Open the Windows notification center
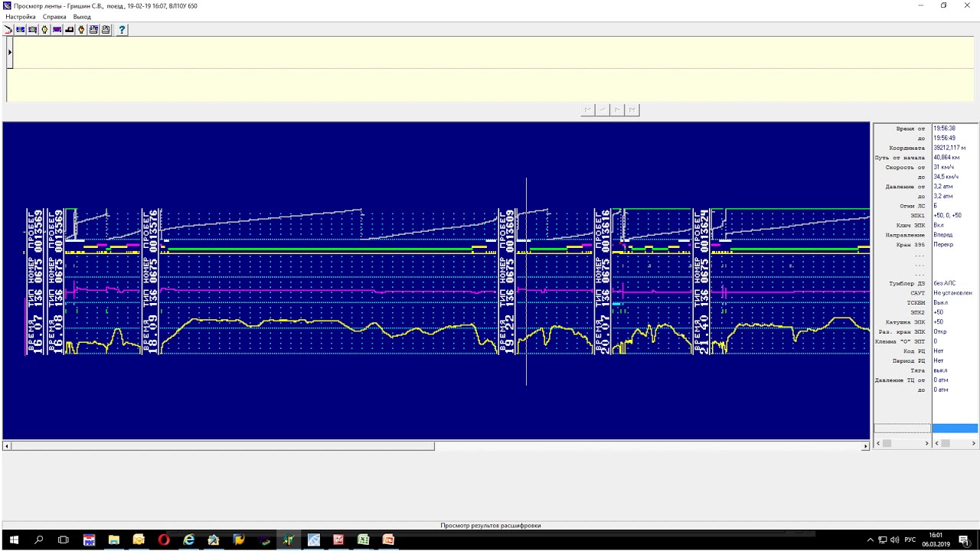This screenshot has height=551, width=980. [x=963, y=540]
